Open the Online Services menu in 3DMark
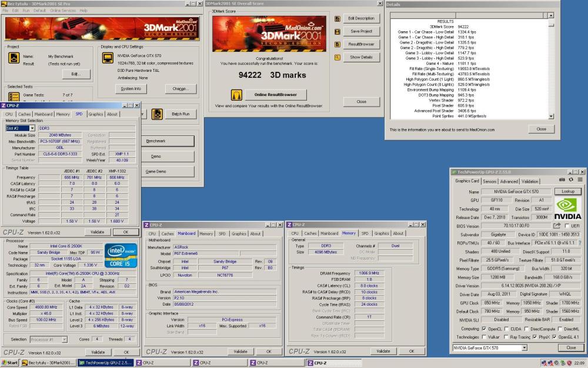The height and width of the screenshot is (368, 588). click(x=65, y=10)
